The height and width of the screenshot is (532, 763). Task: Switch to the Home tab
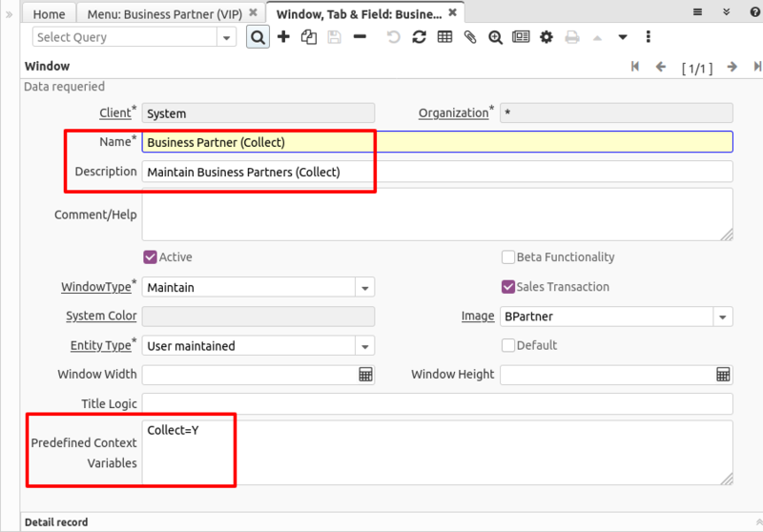click(50, 14)
